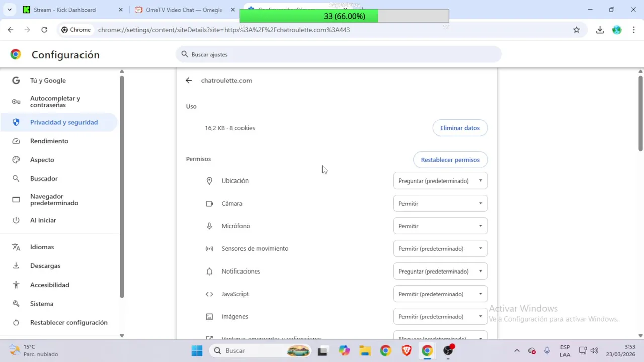The width and height of the screenshot is (644, 362).
Task: Open the Ubicación permission dropdown
Action: pyautogui.click(x=440, y=180)
